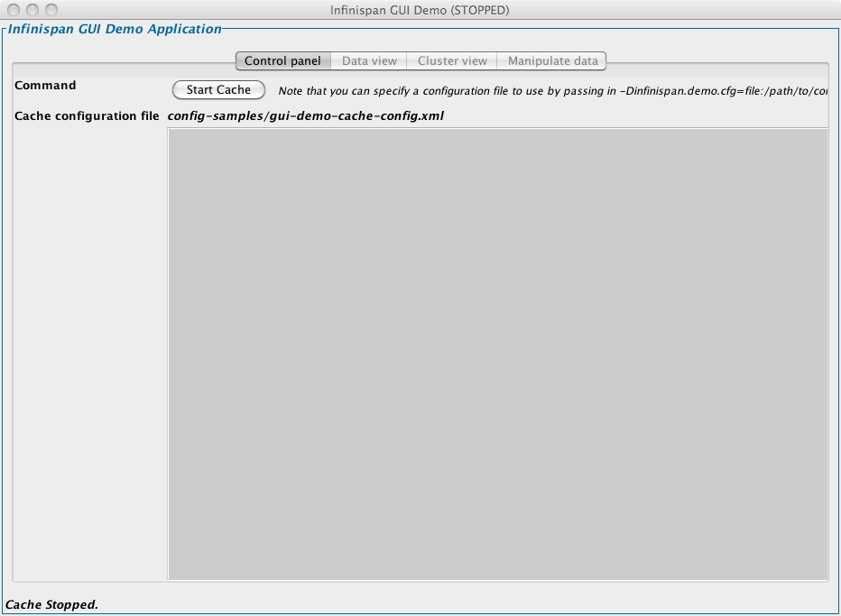The width and height of the screenshot is (841, 616).
Task: Click the config-samples/gui-demo-cache-config.xml file path
Action: 306,115
